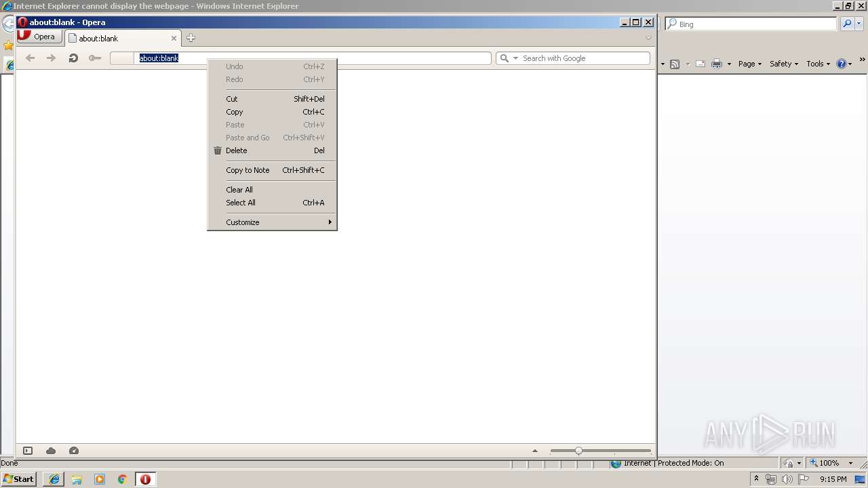Choose Delete from the context menu

tap(272, 150)
